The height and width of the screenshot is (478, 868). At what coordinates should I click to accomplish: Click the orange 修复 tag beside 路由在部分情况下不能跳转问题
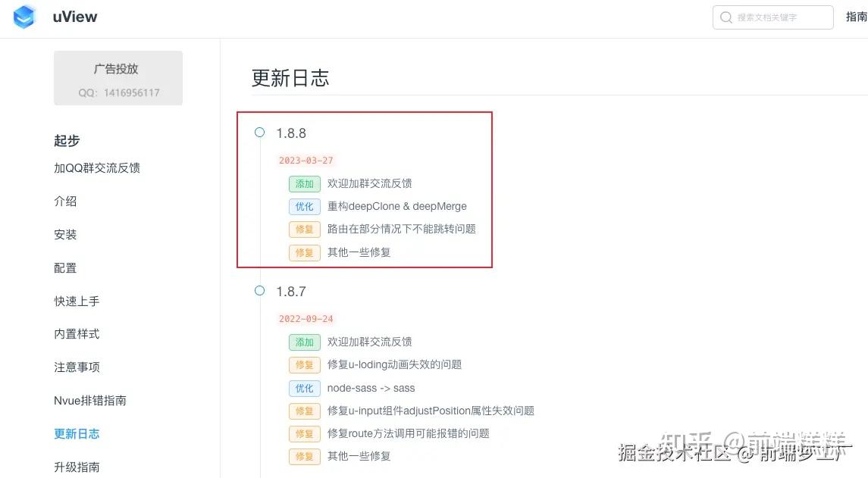304,229
